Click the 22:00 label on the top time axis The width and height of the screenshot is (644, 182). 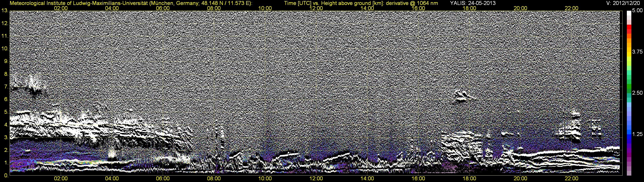571,8
